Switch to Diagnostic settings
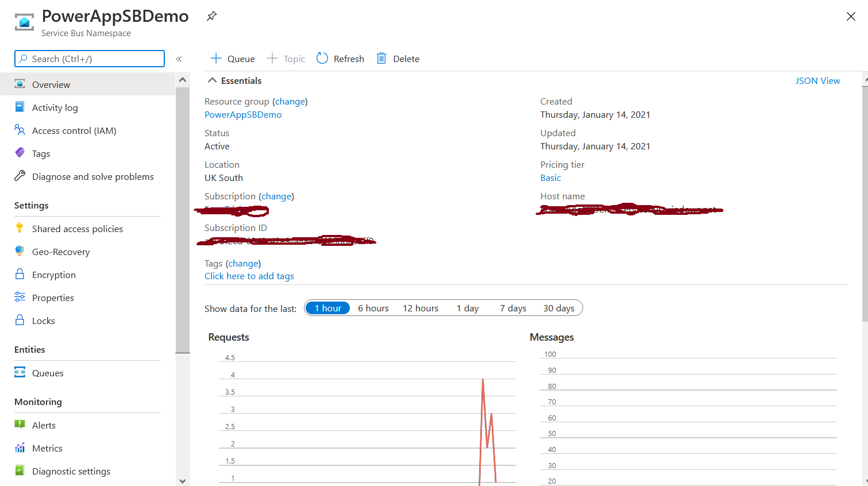 click(x=71, y=471)
